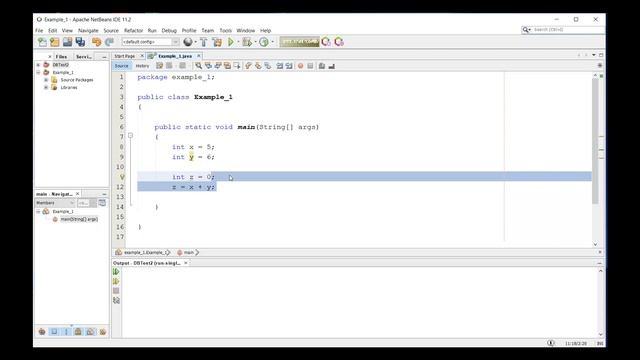Screen dimensions: 640x360
Task: Open the default config combo box
Action: pyautogui.click(x=150, y=42)
